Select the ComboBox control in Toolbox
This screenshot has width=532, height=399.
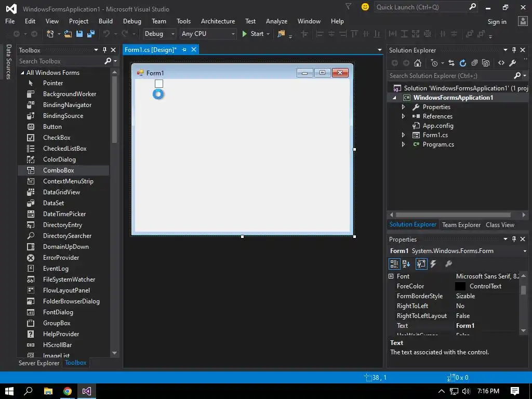[x=63, y=170]
